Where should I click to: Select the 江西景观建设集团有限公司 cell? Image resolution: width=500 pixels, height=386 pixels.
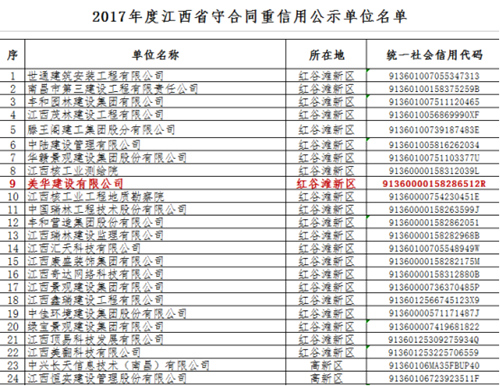[155, 287]
